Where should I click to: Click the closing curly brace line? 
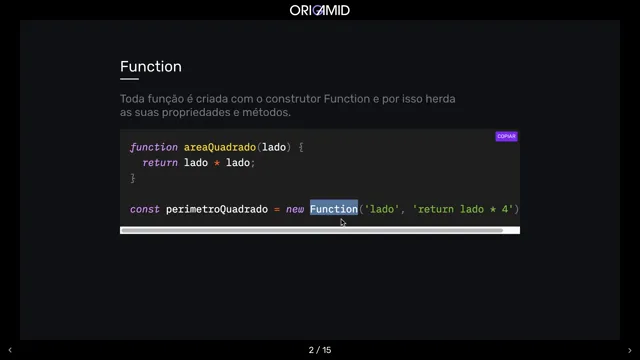(133, 178)
